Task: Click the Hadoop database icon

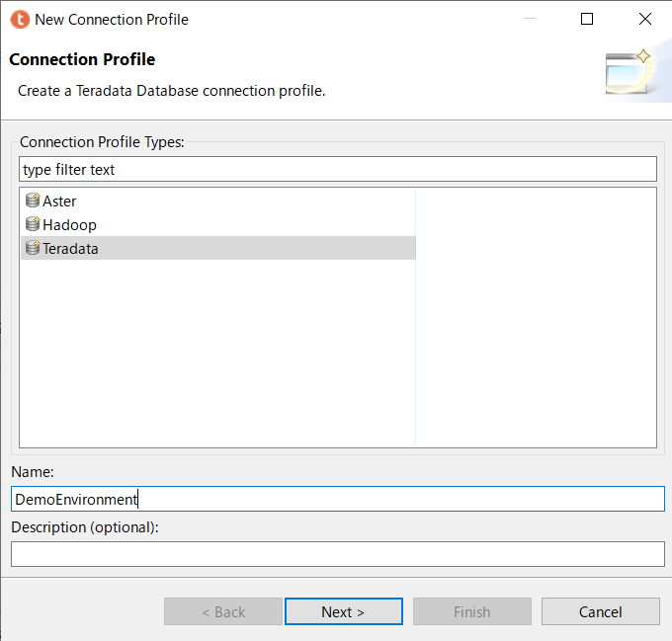Action: click(33, 224)
